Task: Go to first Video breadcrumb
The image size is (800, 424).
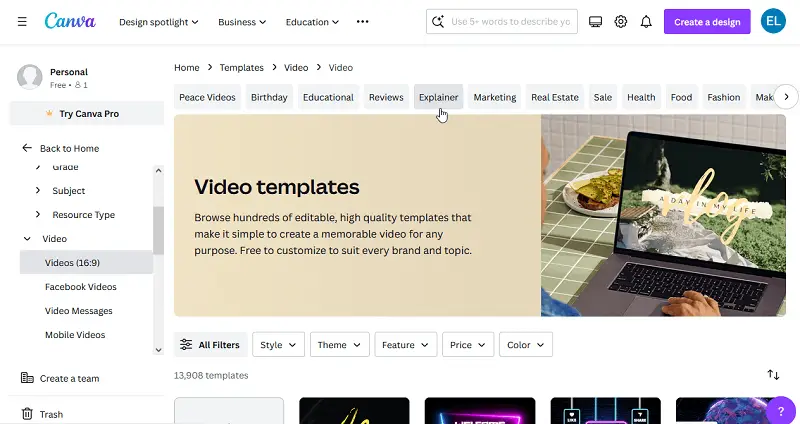Action: pos(296,67)
